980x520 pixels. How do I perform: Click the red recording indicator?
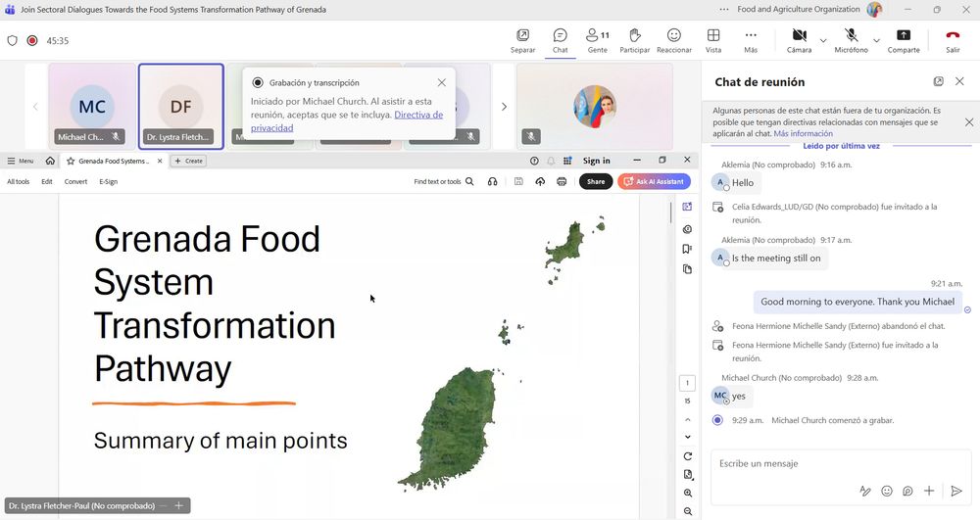coord(32,40)
